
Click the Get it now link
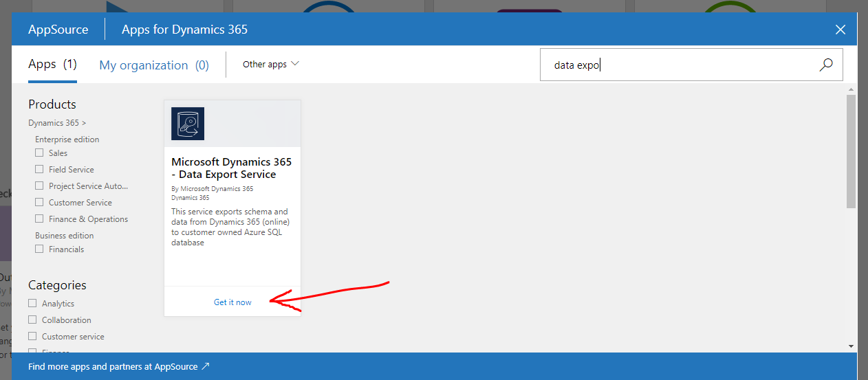(x=232, y=302)
